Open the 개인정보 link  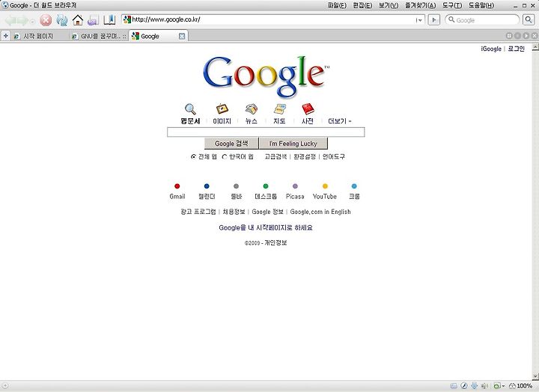[x=275, y=243]
